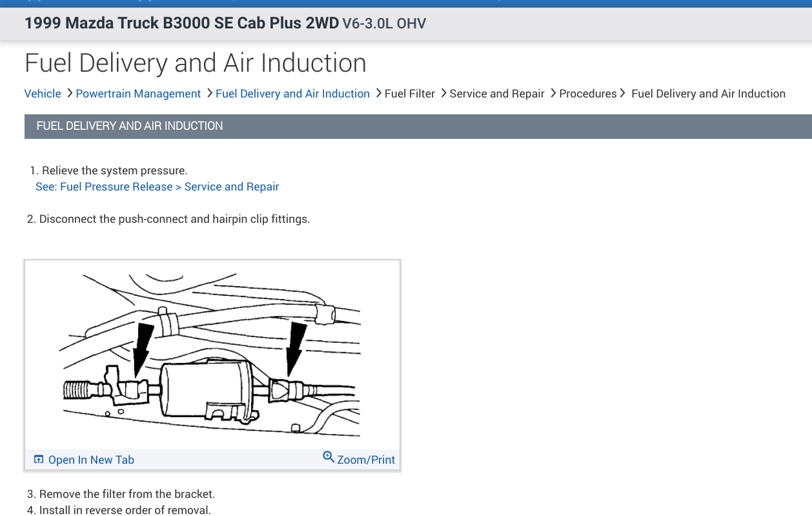Click the large Fuel Delivery and Air Induction page heading
The width and height of the screenshot is (812, 516).
[196, 63]
